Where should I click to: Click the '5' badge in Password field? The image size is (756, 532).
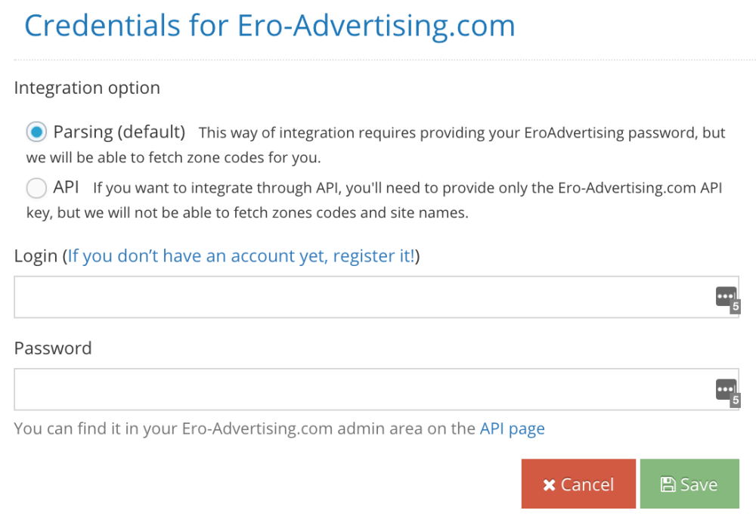tap(736, 400)
